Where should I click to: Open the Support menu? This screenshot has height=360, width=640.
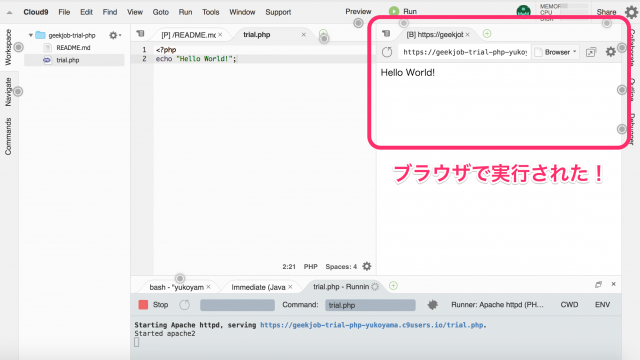(x=278, y=12)
